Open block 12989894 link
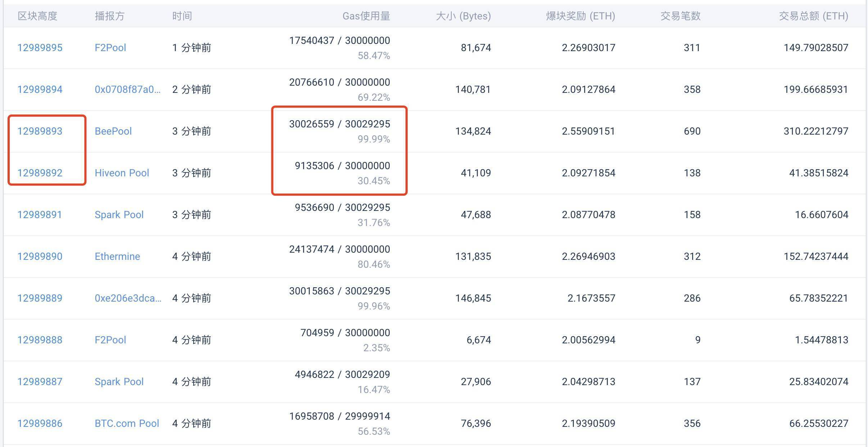 click(40, 89)
